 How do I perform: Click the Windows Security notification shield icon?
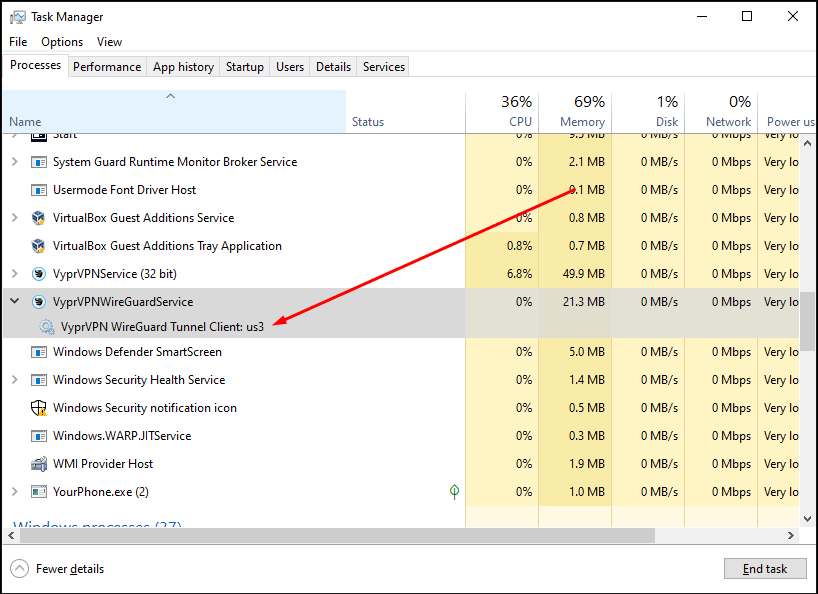coord(37,408)
